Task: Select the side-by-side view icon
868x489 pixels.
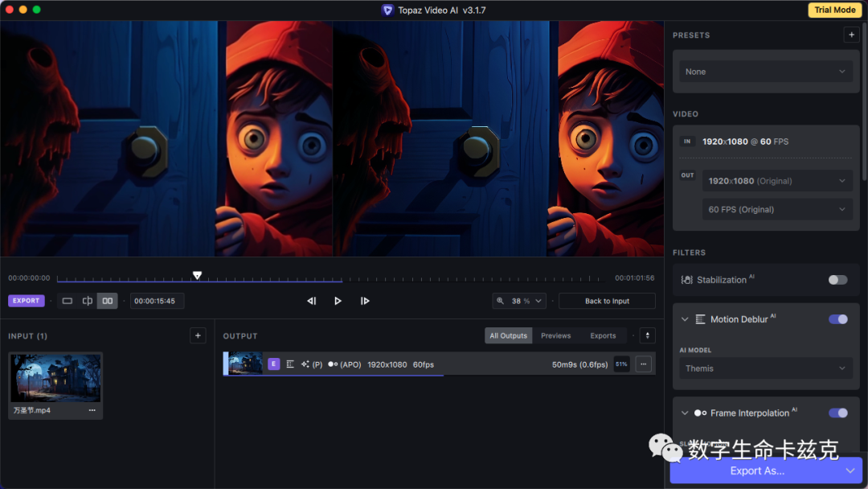Action: (x=107, y=301)
